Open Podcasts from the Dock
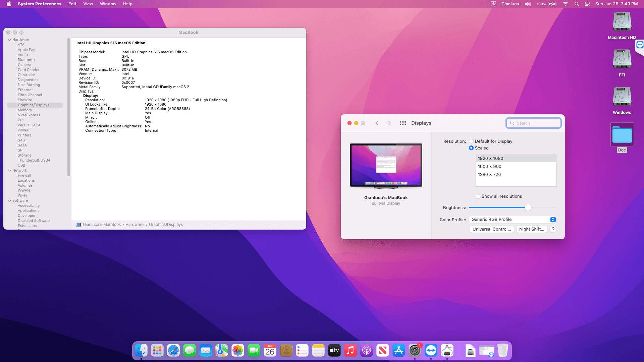This screenshot has height=362, width=644. (x=367, y=351)
